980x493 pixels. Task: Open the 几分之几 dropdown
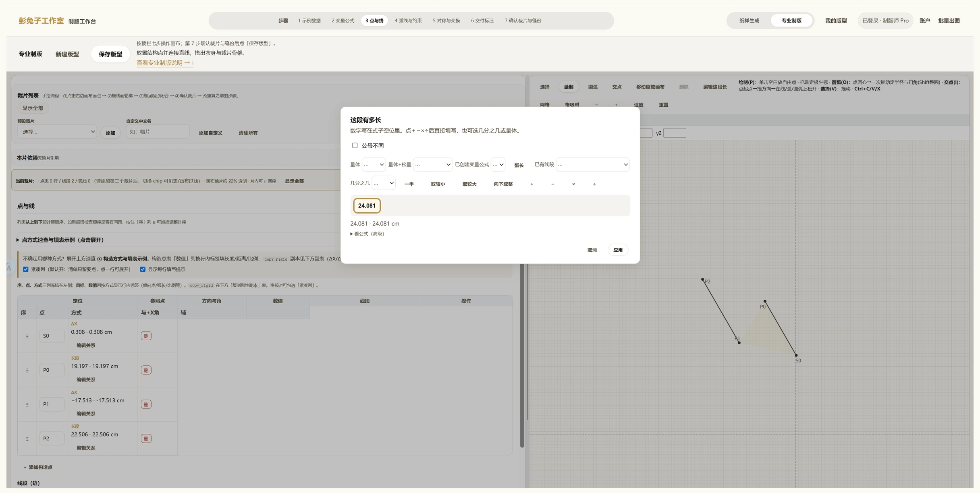[x=383, y=183]
